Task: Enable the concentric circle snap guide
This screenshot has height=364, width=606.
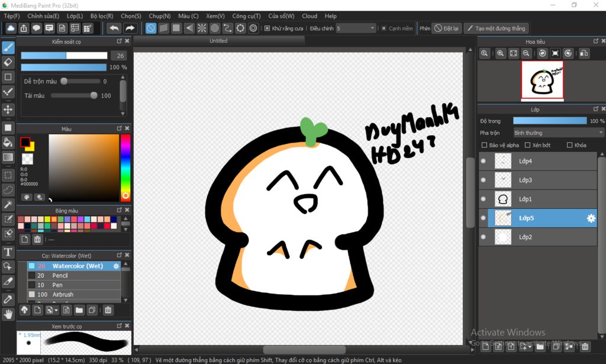Action: 215,28
